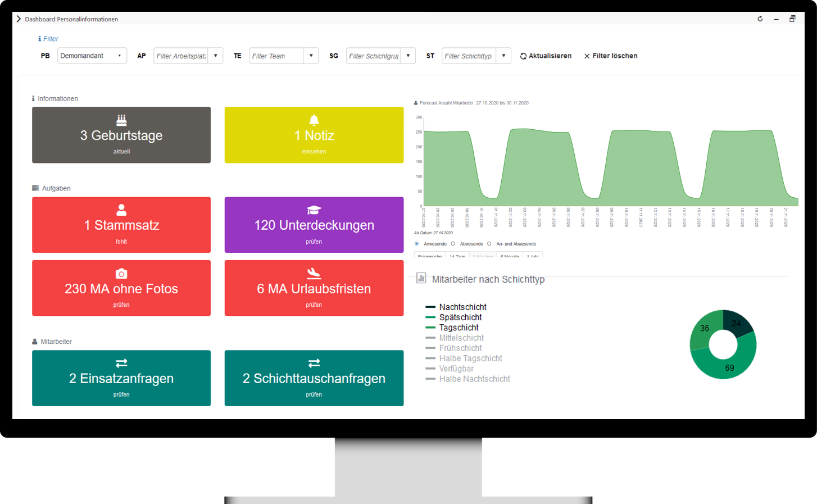The height and width of the screenshot is (504, 817).
Task: Switch to the 6 Monate forecast tab
Action: tap(510, 256)
